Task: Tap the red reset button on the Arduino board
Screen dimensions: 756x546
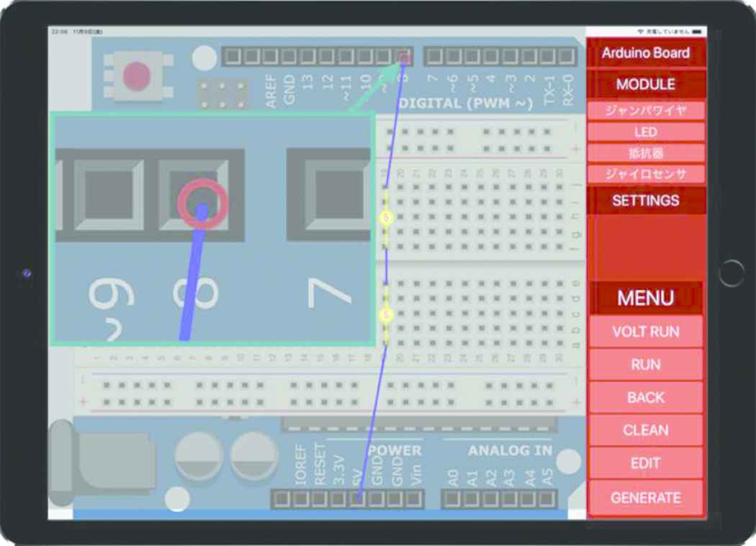Action: [137, 76]
